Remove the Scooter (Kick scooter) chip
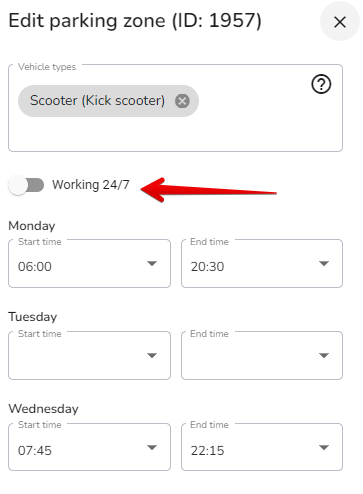The width and height of the screenshot is (363, 494). coord(182,101)
